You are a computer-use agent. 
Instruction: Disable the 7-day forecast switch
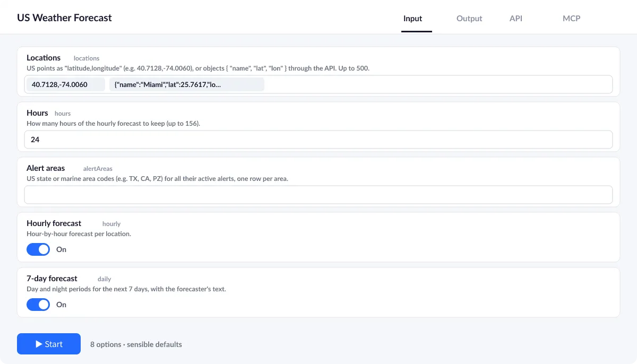tap(38, 305)
